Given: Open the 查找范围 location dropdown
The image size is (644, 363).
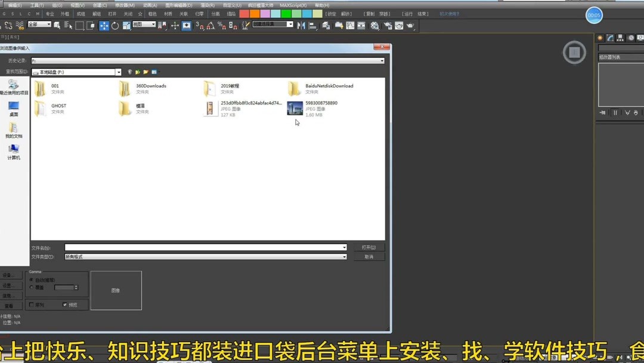Looking at the screenshot, I should (x=118, y=71).
